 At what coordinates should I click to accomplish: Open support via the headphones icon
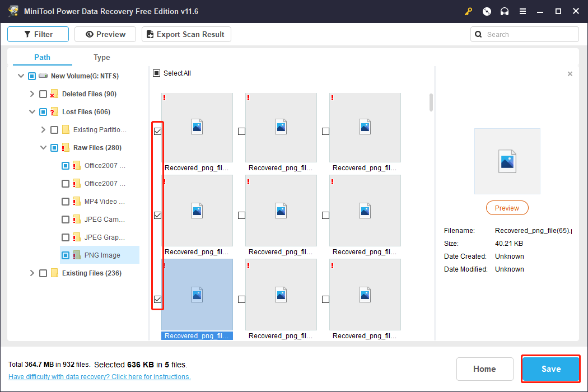click(x=505, y=11)
